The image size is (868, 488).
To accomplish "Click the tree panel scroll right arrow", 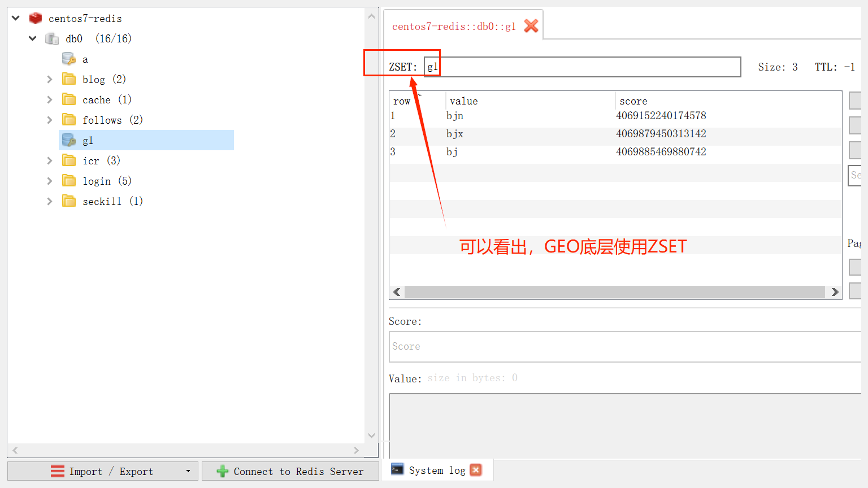I will coord(356,450).
